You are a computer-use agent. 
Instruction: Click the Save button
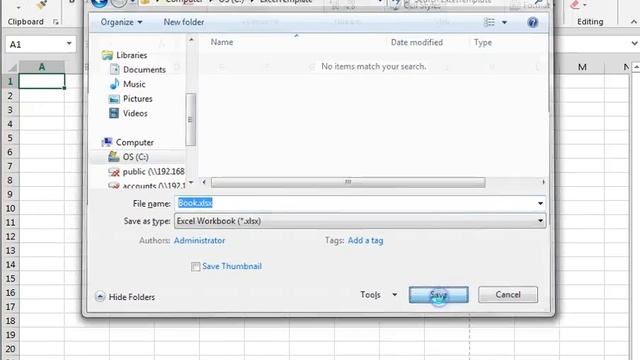(438, 295)
